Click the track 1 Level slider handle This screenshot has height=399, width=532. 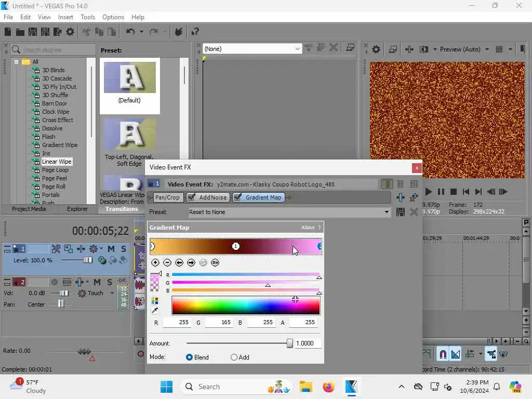tap(87, 260)
